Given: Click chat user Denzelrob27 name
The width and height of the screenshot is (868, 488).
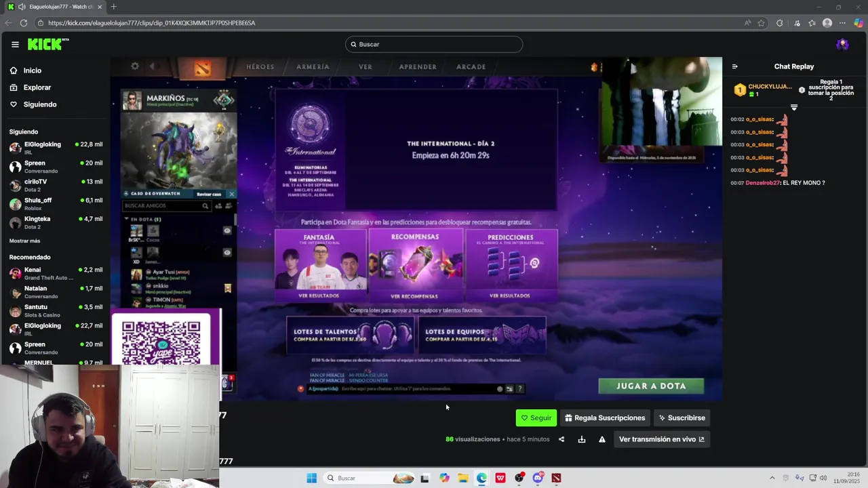Looking at the screenshot, I should 763,183.
